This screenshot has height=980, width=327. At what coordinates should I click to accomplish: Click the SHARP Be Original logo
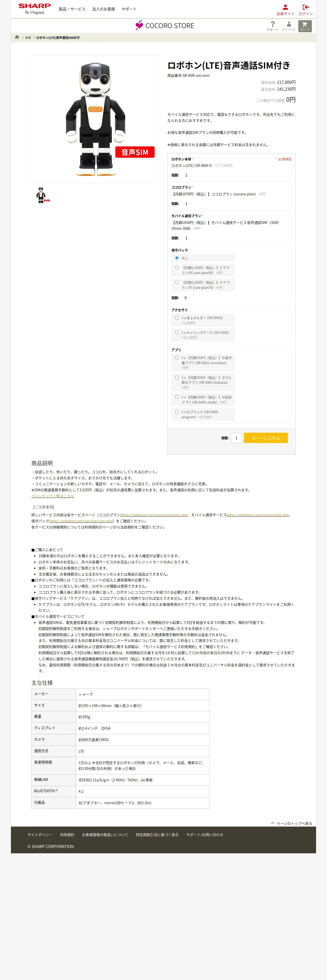click(35, 9)
